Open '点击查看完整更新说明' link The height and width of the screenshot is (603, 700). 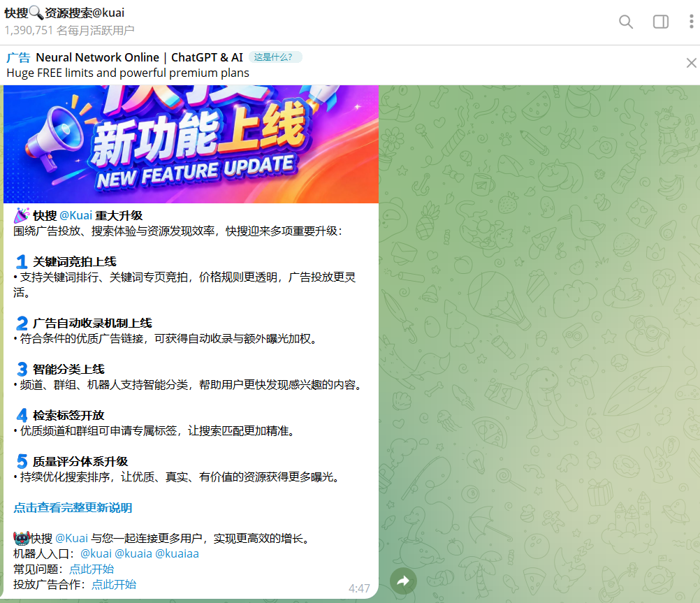click(73, 508)
